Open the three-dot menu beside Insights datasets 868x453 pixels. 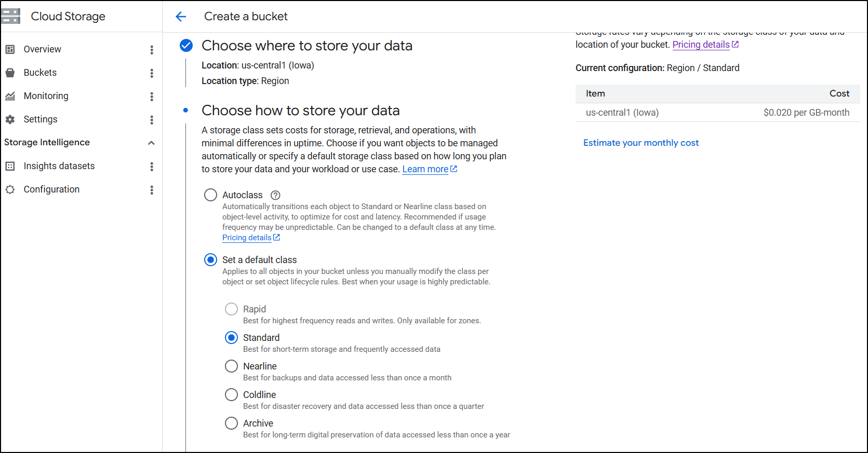click(152, 167)
